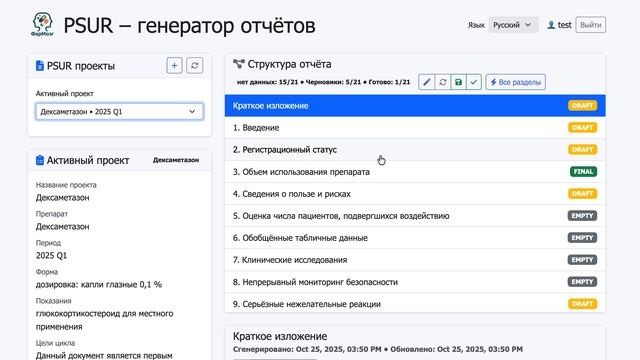The width and height of the screenshot is (640, 360).
Task: Click the Краткое изложение heading below the list
Action: [x=280, y=336]
